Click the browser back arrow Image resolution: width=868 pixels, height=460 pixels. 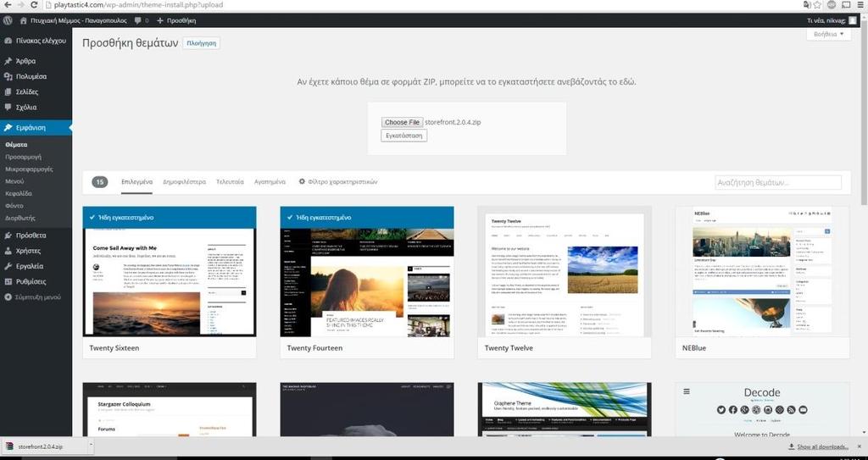click(x=7, y=5)
